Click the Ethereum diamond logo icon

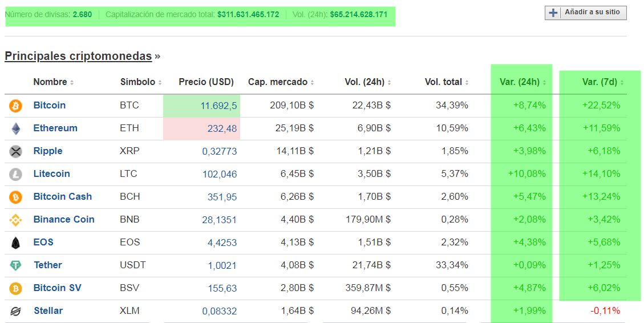pyautogui.click(x=15, y=128)
